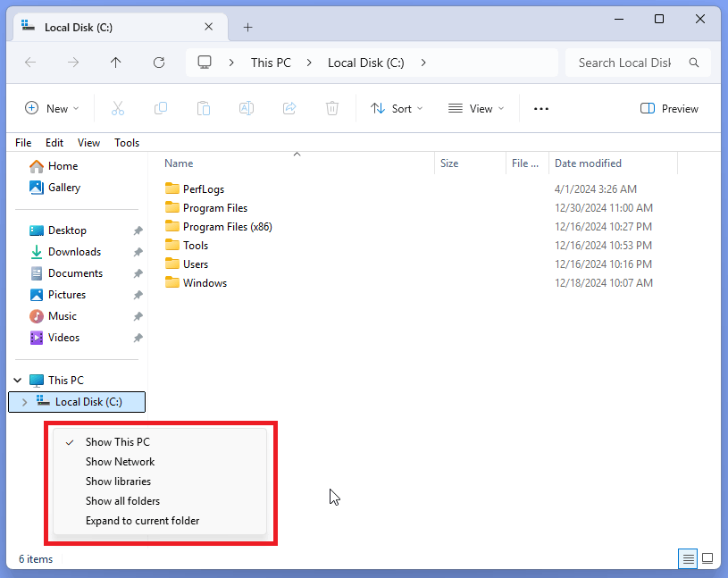728x578 pixels.
Task: Switch to large thumbnails view icon
Action: point(707,558)
